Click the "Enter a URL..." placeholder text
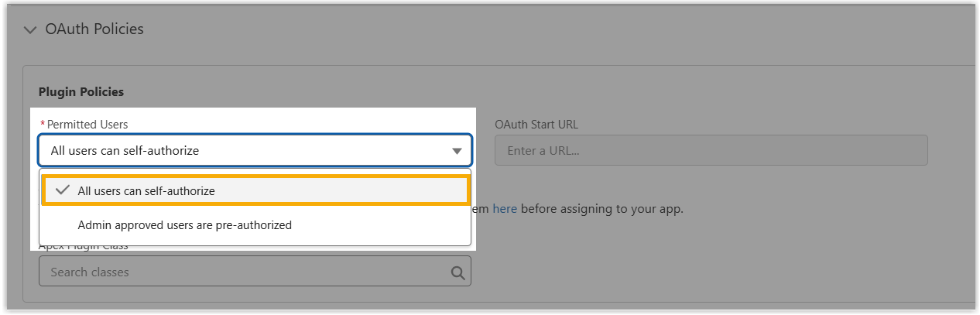980x315 pixels. click(x=543, y=151)
